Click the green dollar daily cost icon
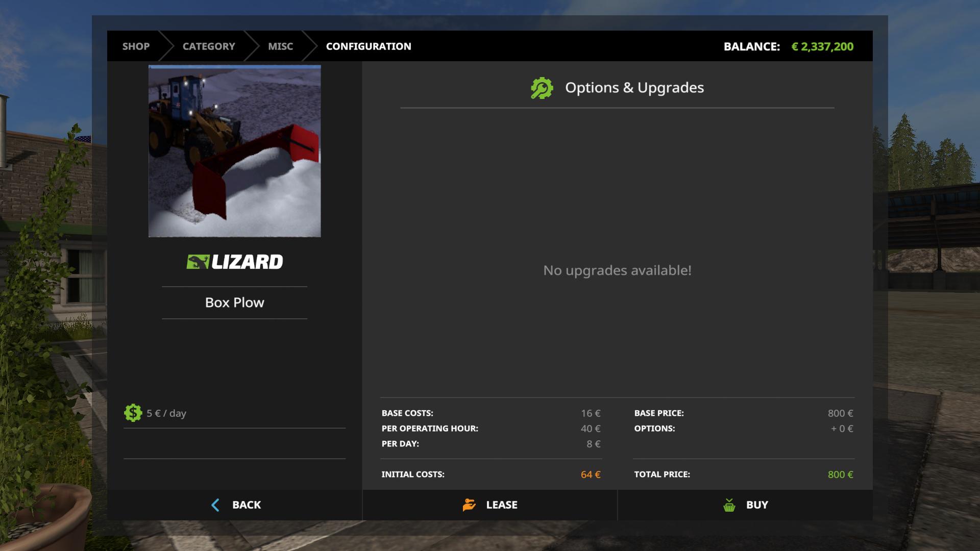 pos(133,413)
